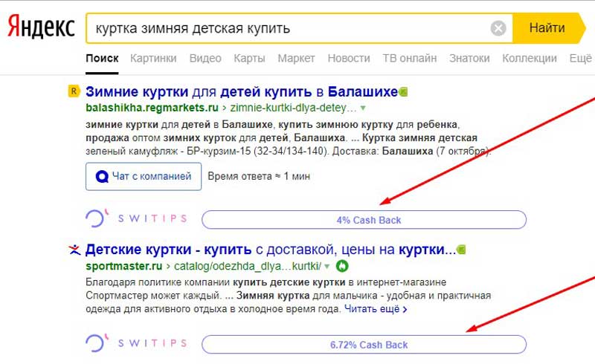Viewport: 595px width, 364px height.
Task: Open the zimnie-kurtki-dlya-detey path link
Action: pyautogui.click(x=293, y=108)
